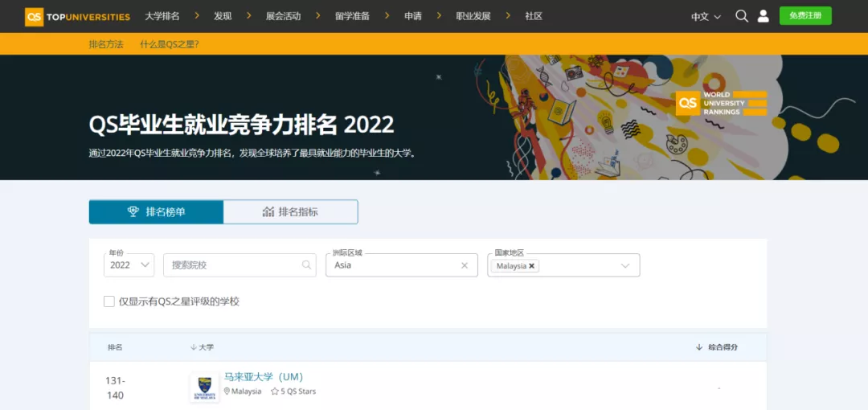Viewport: 868px width, 410px height.
Task: Switch to the 排名榜单 tab
Action: click(x=156, y=211)
